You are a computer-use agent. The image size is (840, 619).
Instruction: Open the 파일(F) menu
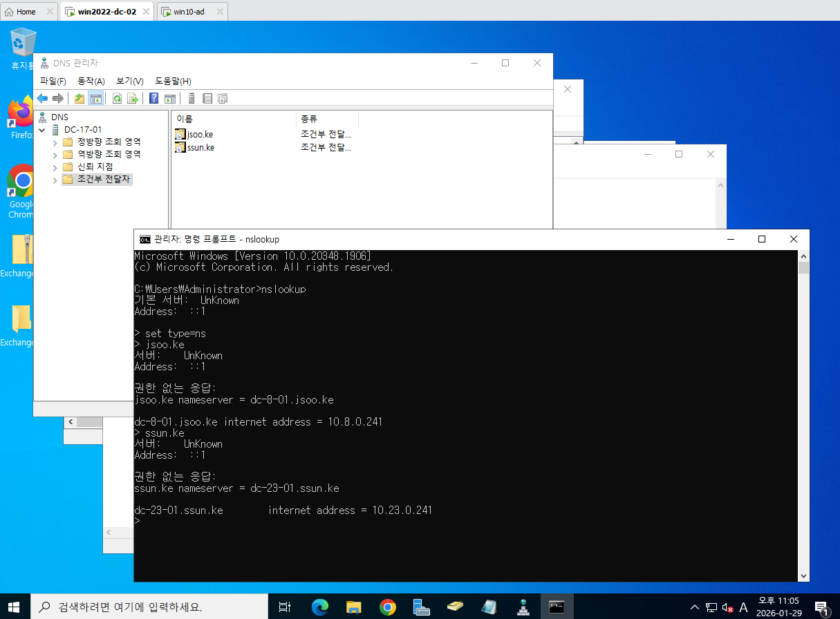[53, 81]
